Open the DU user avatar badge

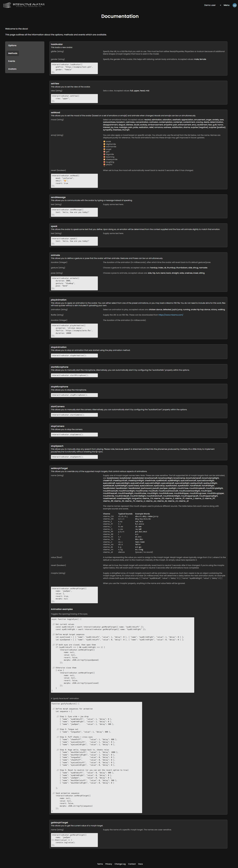[x=234, y=5]
